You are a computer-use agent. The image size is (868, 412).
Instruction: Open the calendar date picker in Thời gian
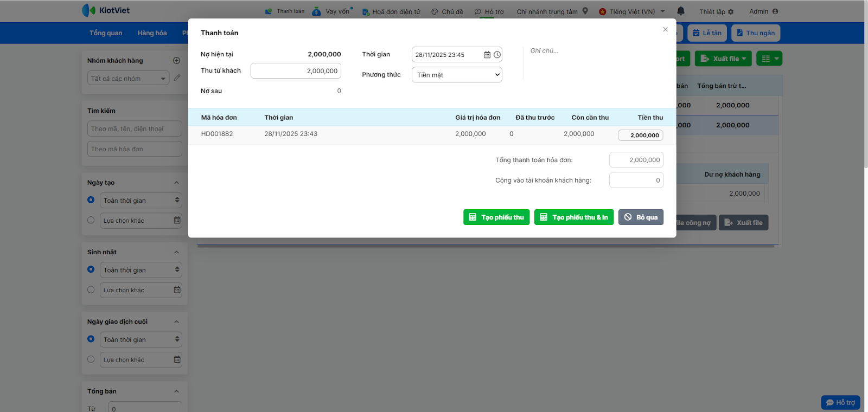pyautogui.click(x=487, y=55)
